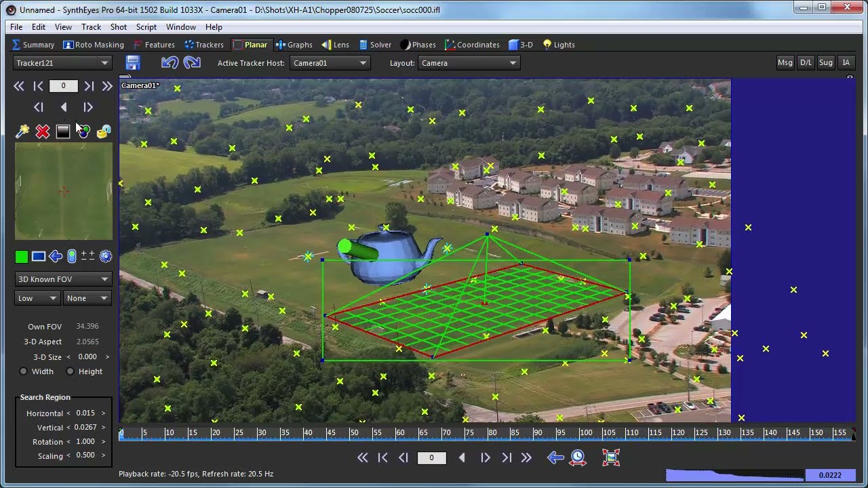868x488 pixels.
Task: Click the 0.0222 error value bar
Action: pos(830,475)
